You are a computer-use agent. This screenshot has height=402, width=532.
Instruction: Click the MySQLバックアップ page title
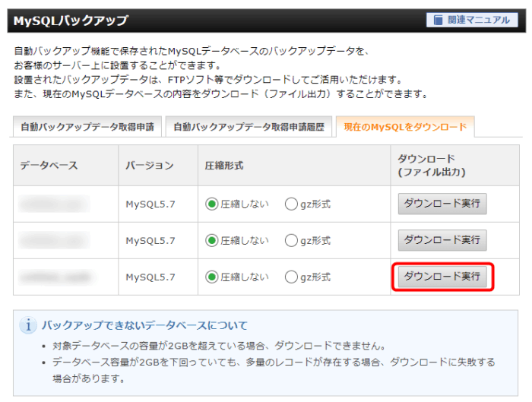[x=71, y=21]
